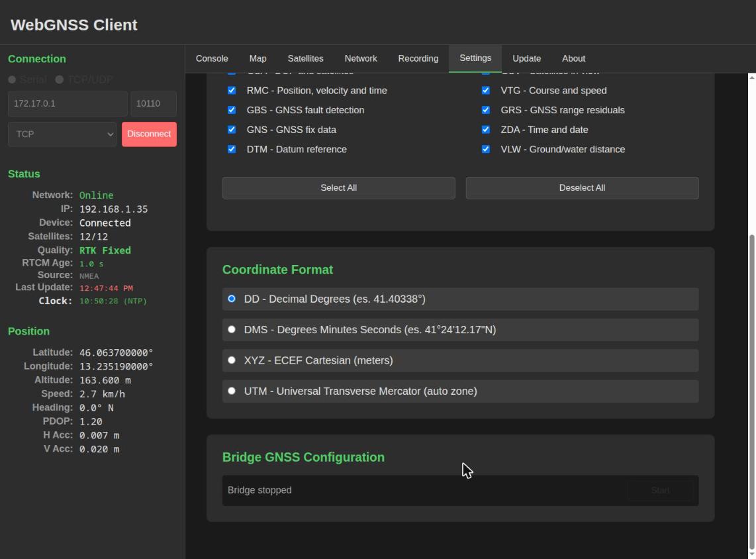The height and width of the screenshot is (559, 756).
Task: Toggle GBS GNSS fault detection checkbox
Action: [x=232, y=110]
